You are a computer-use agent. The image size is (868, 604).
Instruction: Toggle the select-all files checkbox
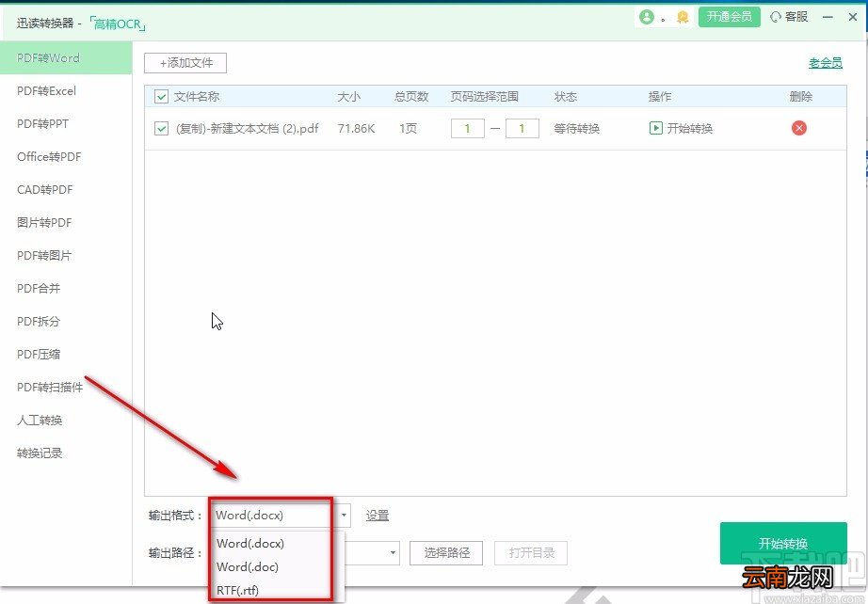[x=161, y=97]
